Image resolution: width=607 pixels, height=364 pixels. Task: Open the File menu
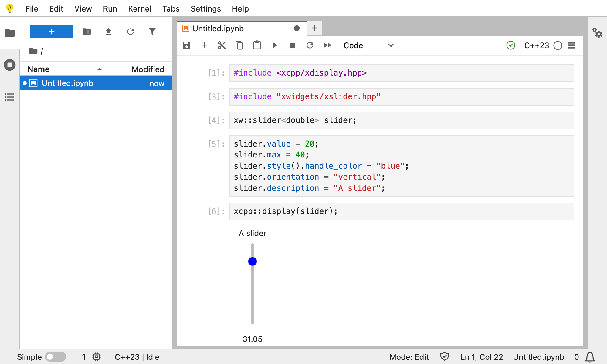tap(32, 9)
